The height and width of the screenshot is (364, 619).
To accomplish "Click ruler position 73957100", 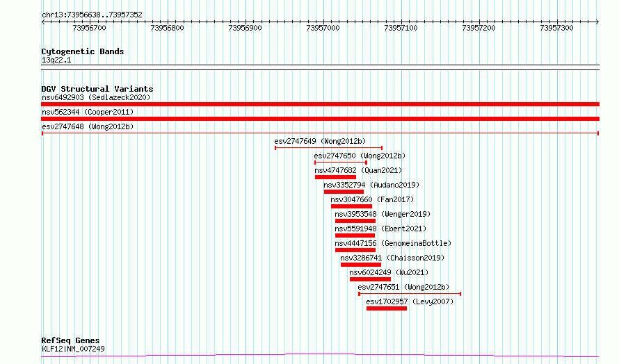I will (401, 28).
